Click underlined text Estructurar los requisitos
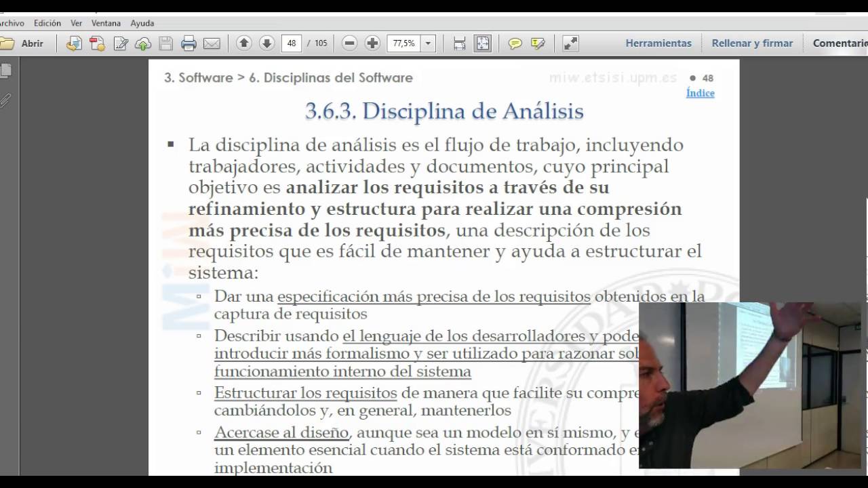The width and height of the screenshot is (868, 488). pyautogui.click(x=305, y=393)
